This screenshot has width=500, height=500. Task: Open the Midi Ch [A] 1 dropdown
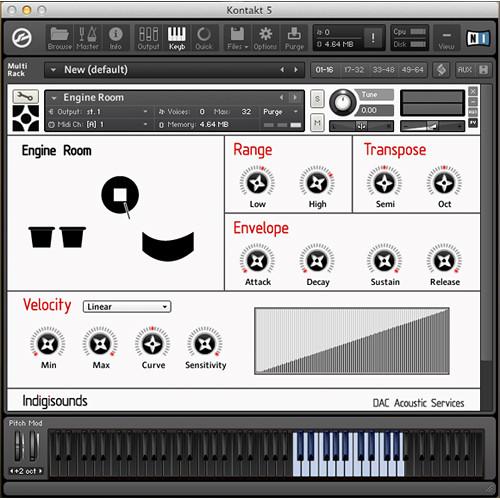99,124
